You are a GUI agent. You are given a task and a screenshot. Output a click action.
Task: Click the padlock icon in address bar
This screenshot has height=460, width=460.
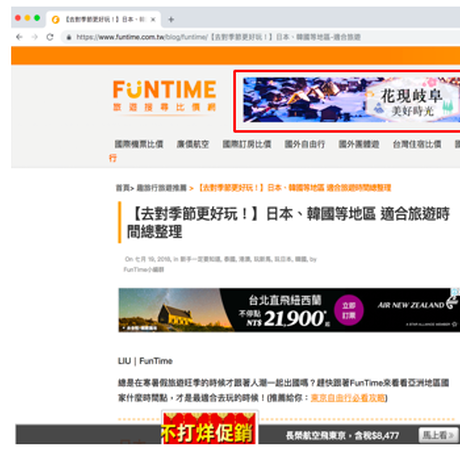[x=69, y=37]
